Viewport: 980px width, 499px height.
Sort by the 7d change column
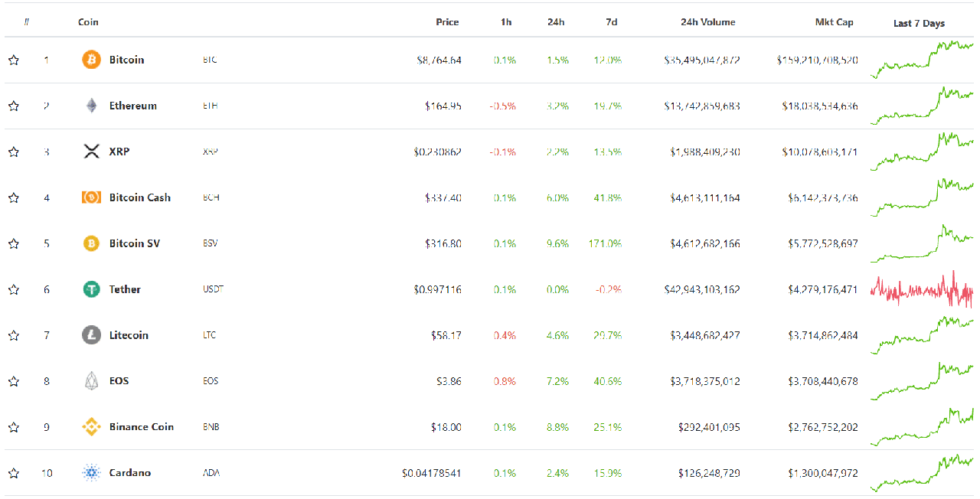(x=611, y=22)
